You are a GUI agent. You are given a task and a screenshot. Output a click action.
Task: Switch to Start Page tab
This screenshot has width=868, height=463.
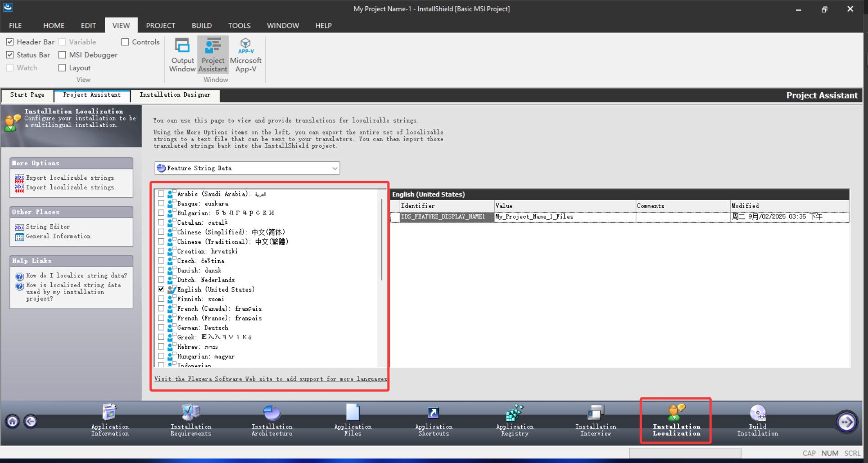pos(27,95)
